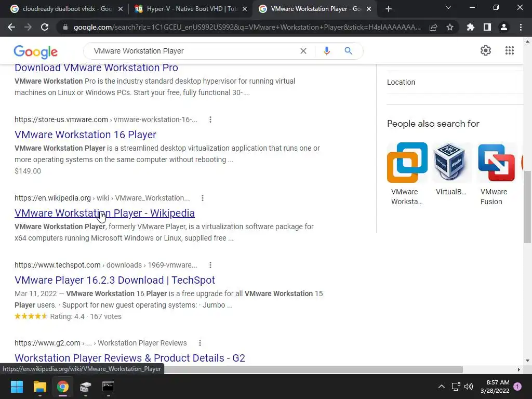This screenshot has height=399, width=532.
Task: Share this page icon in address bar
Action: click(x=433, y=27)
